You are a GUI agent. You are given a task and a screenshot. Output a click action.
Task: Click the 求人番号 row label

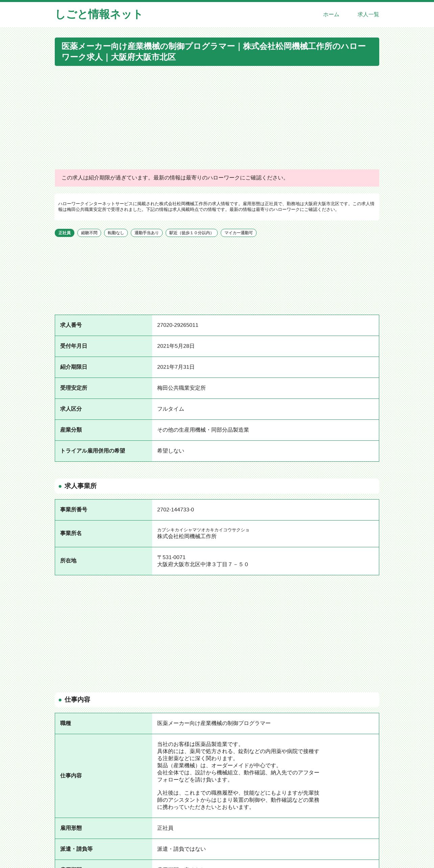point(71,325)
